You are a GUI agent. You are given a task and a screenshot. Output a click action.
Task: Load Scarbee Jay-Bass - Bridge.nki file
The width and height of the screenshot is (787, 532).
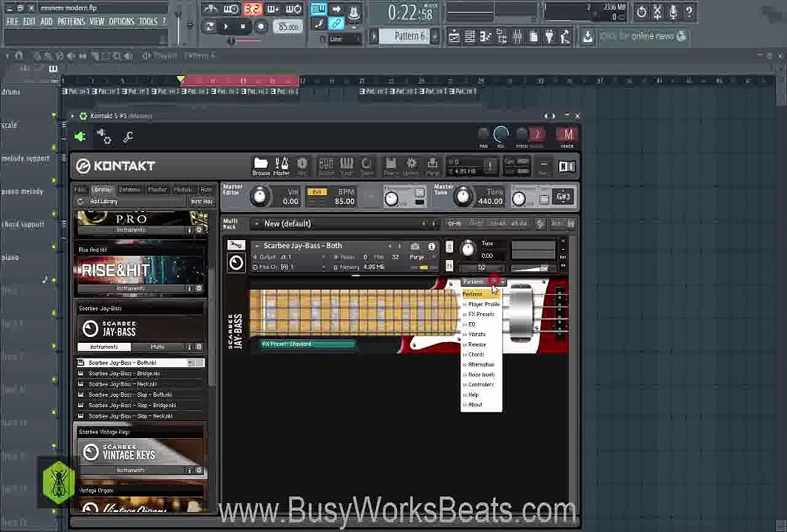click(140, 373)
